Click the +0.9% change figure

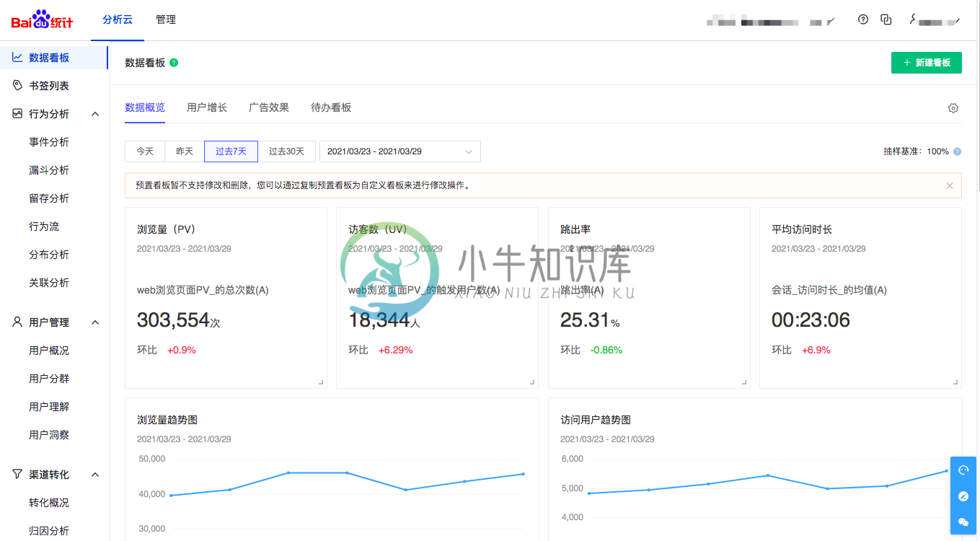coord(182,350)
